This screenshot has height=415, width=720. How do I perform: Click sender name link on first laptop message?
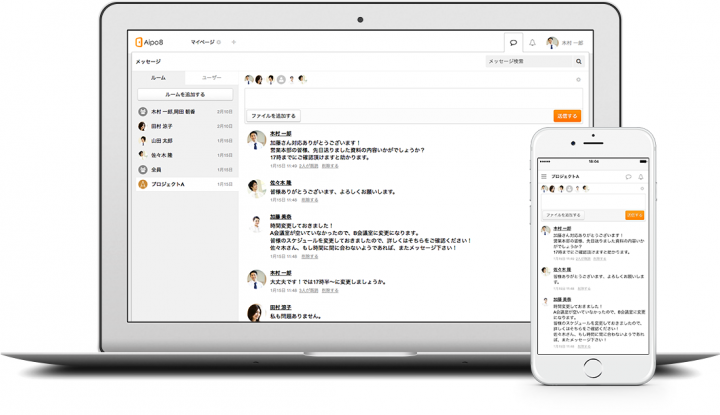tap(281, 134)
